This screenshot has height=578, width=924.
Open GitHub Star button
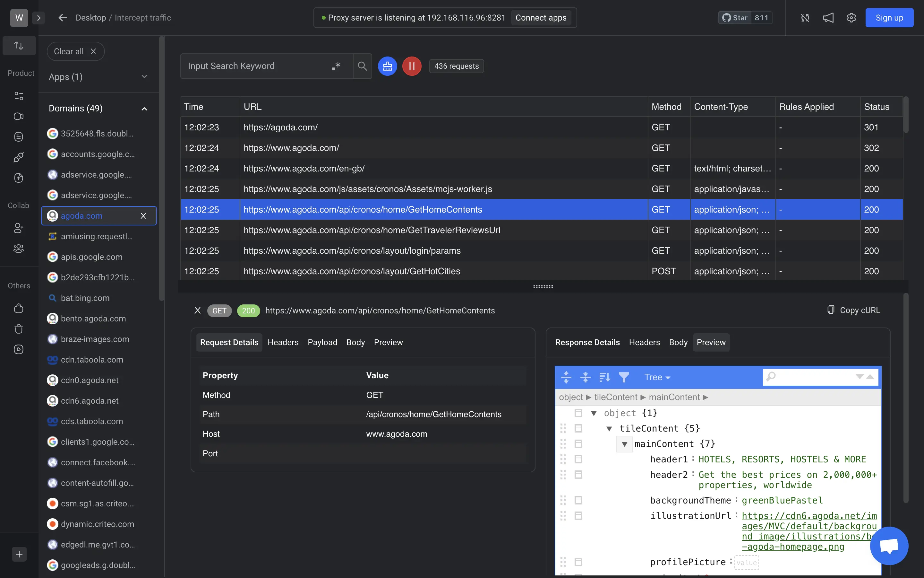tap(735, 18)
